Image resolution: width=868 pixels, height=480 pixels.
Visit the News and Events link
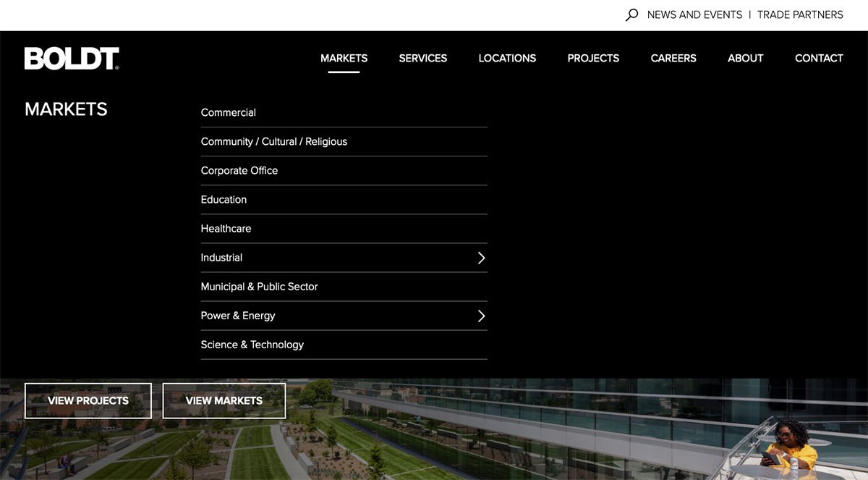pyautogui.click(x=694, y=14)
